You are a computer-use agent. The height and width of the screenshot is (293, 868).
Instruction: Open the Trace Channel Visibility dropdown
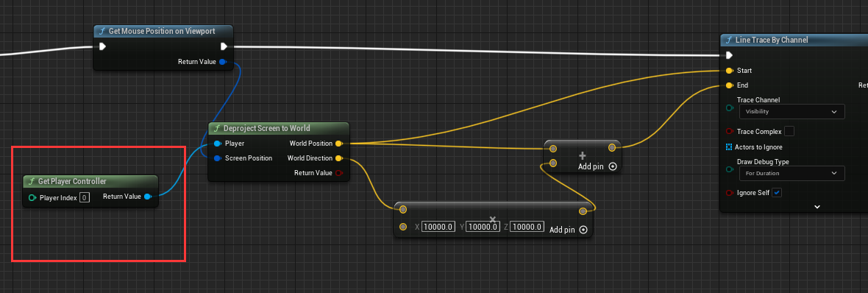[x=791, y=111]
